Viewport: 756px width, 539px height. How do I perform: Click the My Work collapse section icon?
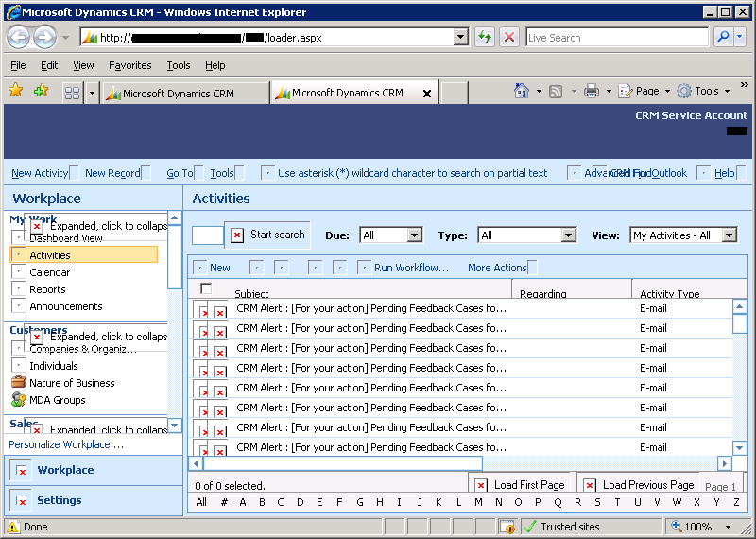click(x=37, y=226)
